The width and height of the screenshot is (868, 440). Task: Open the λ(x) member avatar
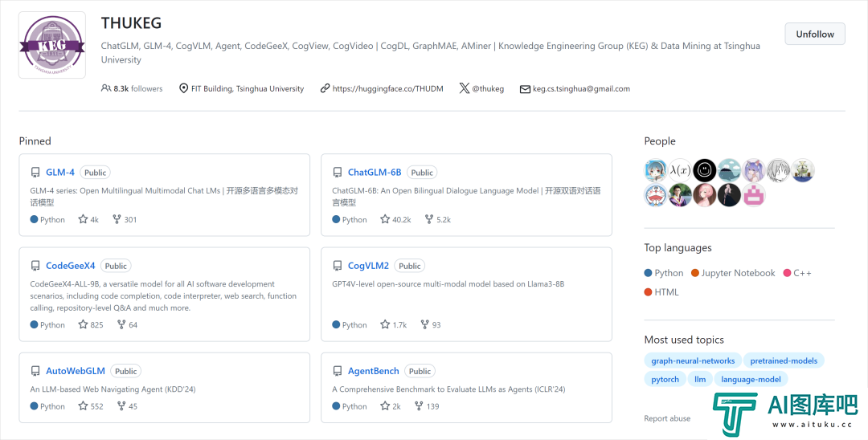click(680, 171)
